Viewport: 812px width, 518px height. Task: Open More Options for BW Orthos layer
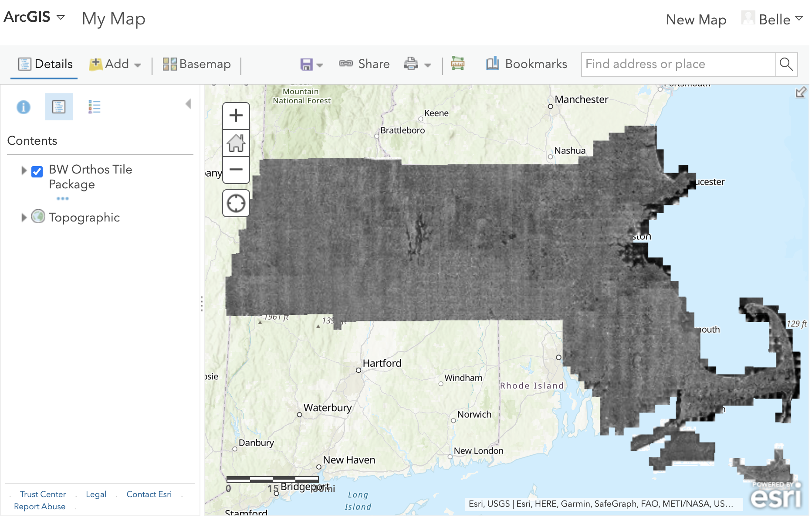click(x=63, y=198)
